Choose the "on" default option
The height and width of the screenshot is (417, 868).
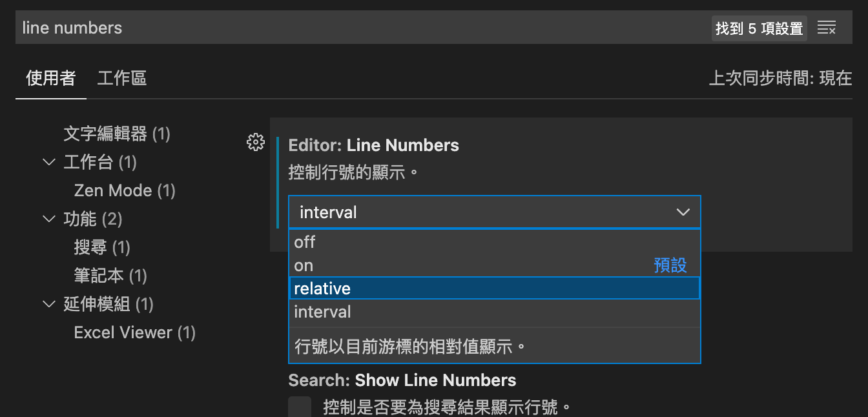(x=304, y=265)
